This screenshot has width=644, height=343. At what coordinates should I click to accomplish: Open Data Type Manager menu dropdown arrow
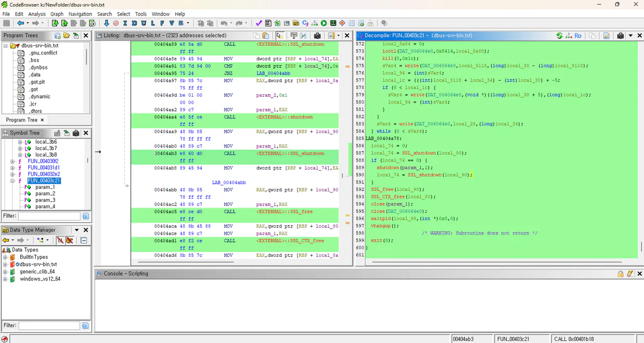click(x=77, y=230)
